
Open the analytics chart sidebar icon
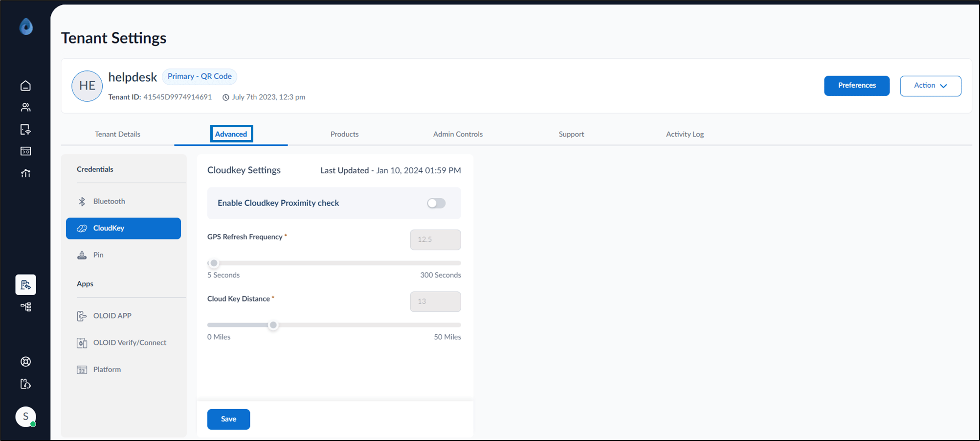click(x=26, y=173)
